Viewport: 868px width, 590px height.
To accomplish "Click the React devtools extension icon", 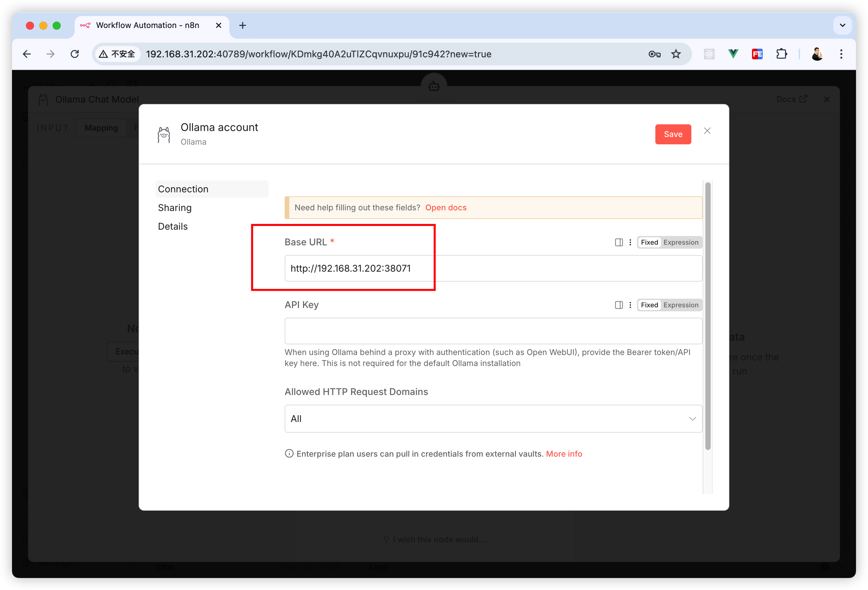I will pyautogui.click(x=709, y=54).
